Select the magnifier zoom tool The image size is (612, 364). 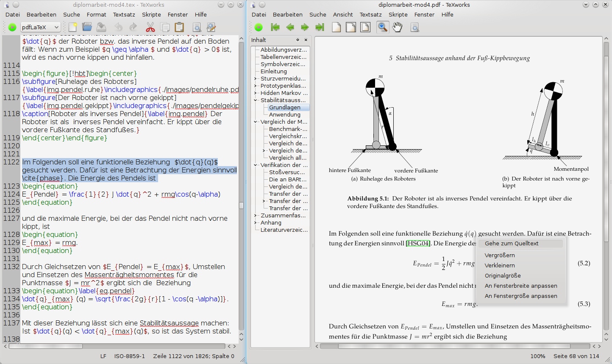[x=383, y=28]
